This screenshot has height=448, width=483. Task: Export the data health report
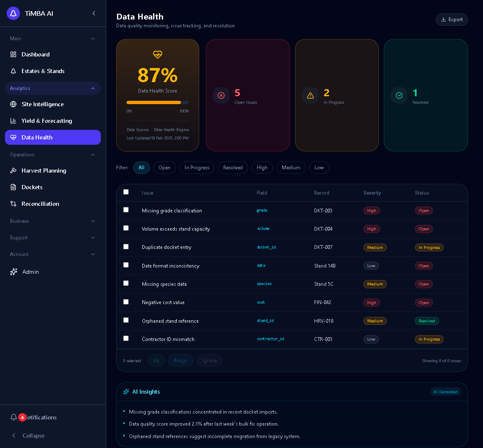[451, 19]
